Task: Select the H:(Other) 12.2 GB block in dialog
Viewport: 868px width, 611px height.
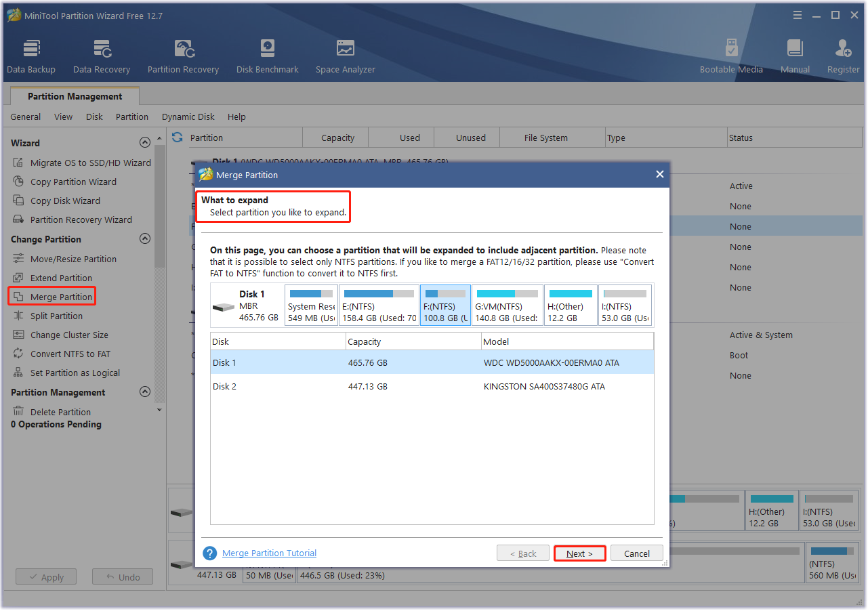Action: click(x=571, y=305)
